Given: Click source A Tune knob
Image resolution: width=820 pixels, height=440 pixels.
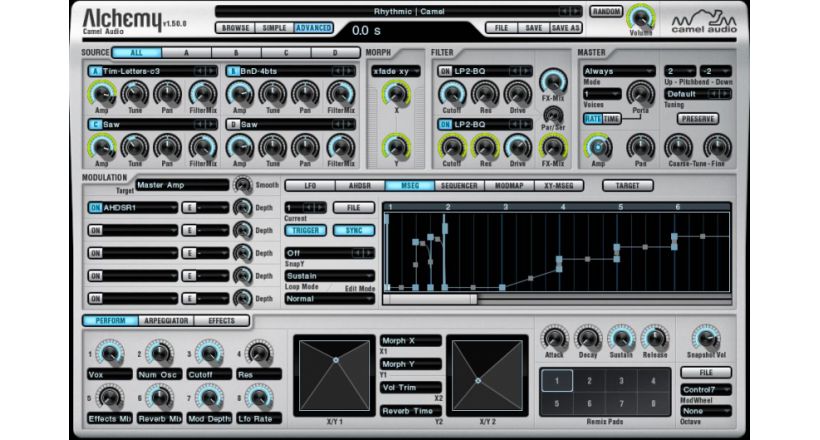Looking at the screenshot, I should coord(135,94).
